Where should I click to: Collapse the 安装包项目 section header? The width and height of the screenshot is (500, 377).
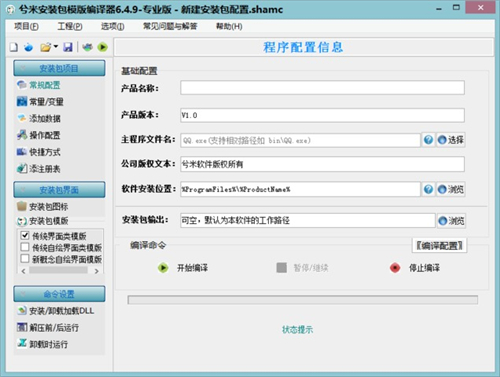[x=59, y=68]
